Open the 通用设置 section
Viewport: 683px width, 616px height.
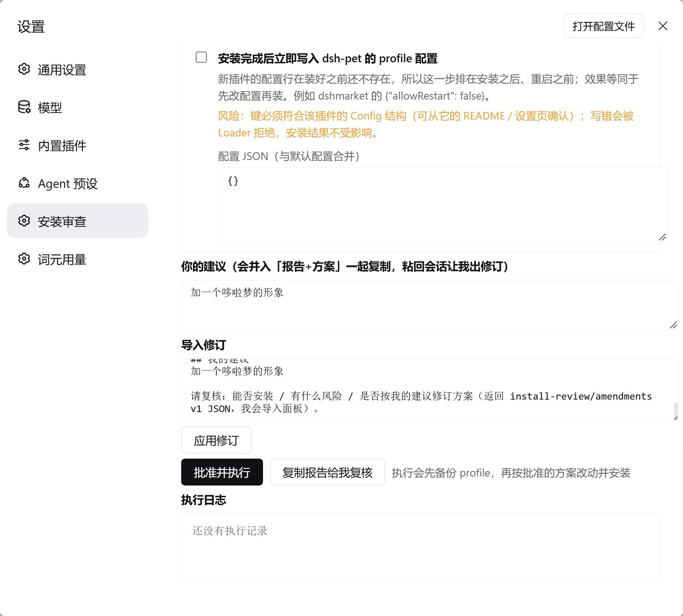(x=78, y=69)
